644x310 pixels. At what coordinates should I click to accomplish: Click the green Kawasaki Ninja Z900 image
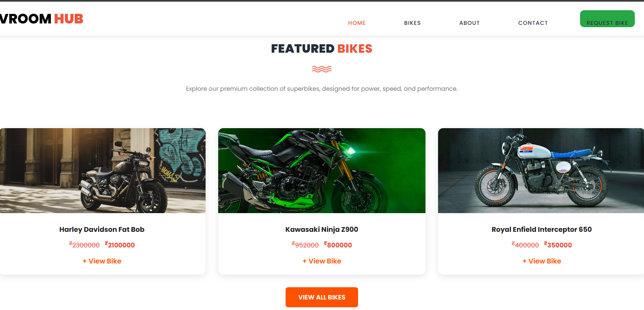(x=322, y=171)
